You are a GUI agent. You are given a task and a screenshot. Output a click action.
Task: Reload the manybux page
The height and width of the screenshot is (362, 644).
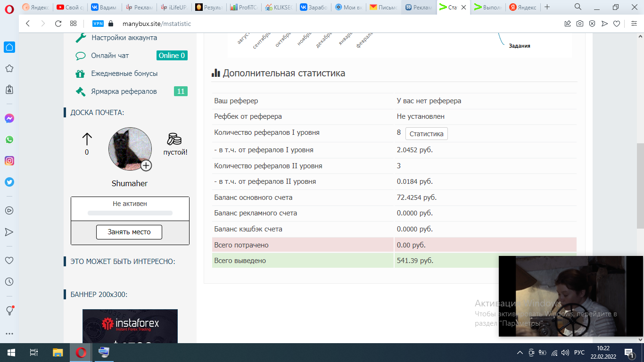[x=58, y=24]
